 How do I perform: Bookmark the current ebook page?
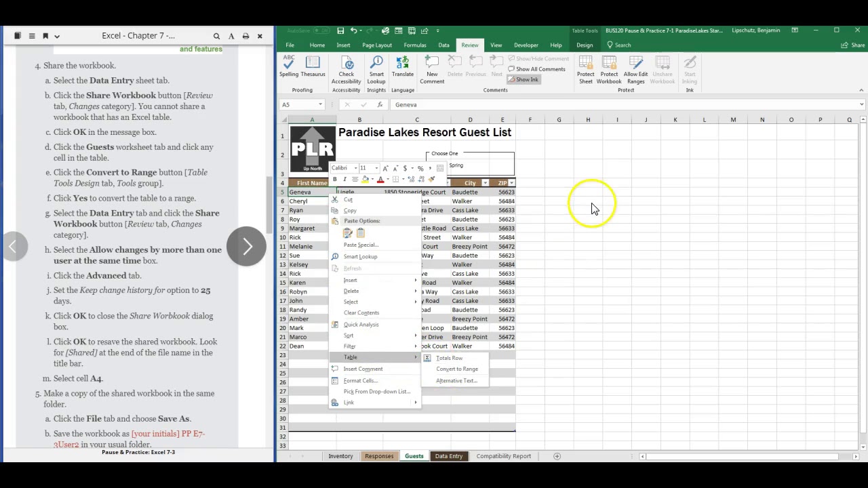coord(45,36)
